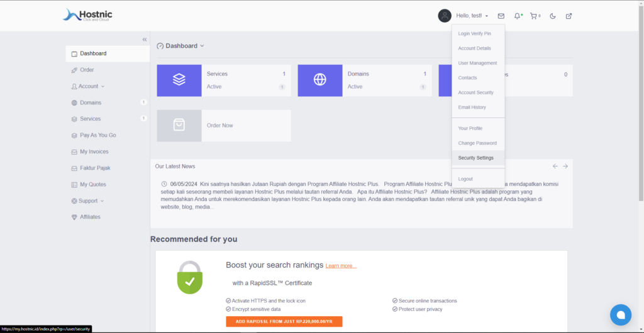The image size is (644, 333).
Task: Click Services Active count badge
Action: click(x=282, y=87)
